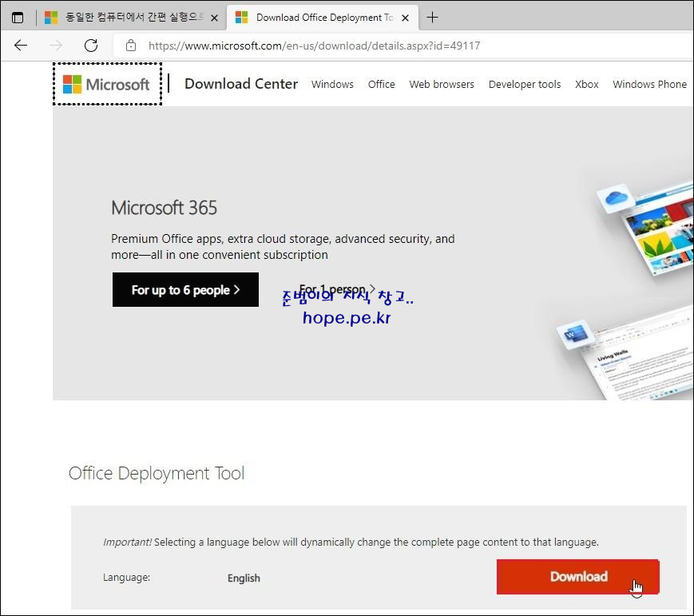Open the Xbox menu item
The height and width of the screenshot is (616, 694).
tap(586, 84)
